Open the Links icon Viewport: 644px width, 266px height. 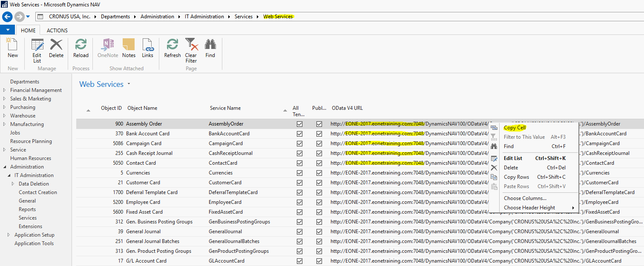(x=147, y=45)
